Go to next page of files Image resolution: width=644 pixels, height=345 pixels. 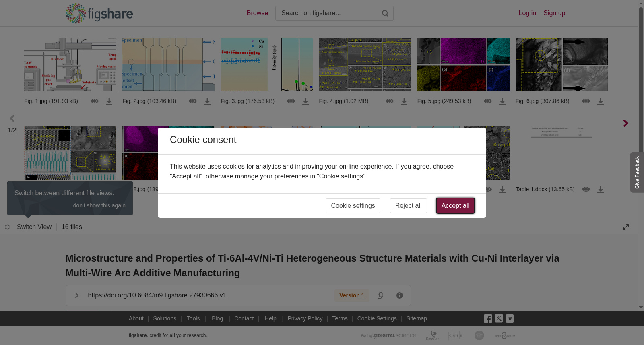625,123
